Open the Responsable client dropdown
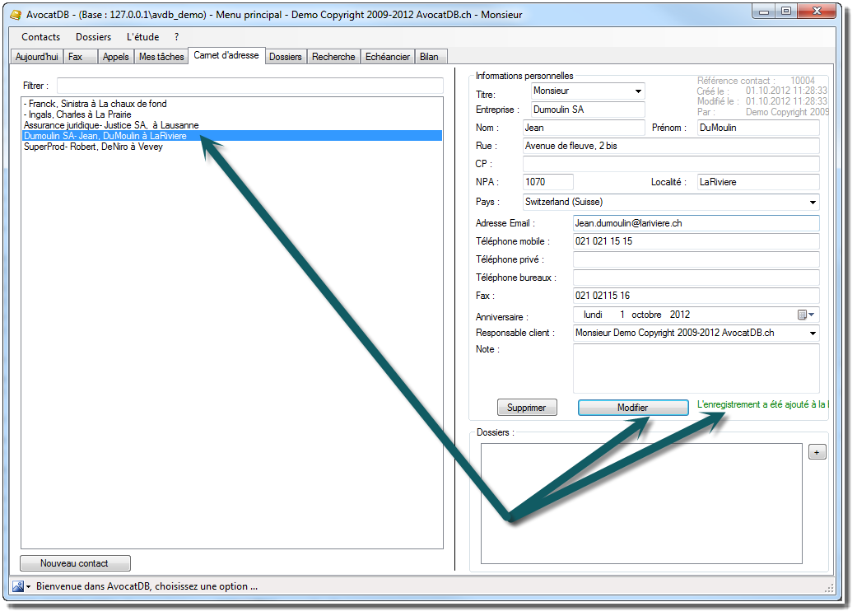This screenshot has width=857, height=616. (813, 334)
